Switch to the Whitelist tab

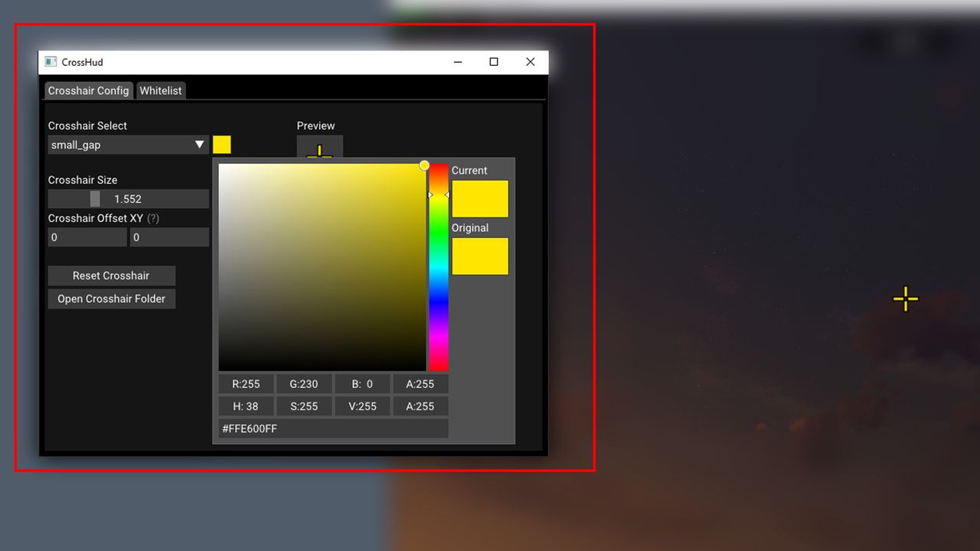[x=161, y=90]
